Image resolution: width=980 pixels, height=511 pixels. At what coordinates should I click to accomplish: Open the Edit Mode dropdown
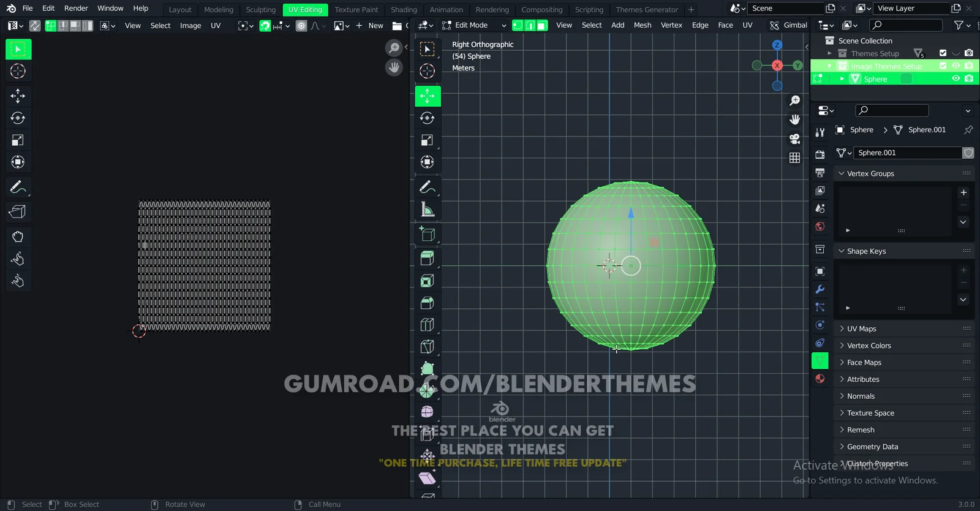tap(475, 25)
